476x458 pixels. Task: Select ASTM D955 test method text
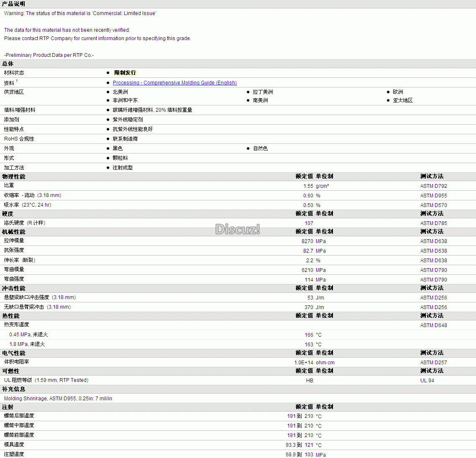coord(433,196)
